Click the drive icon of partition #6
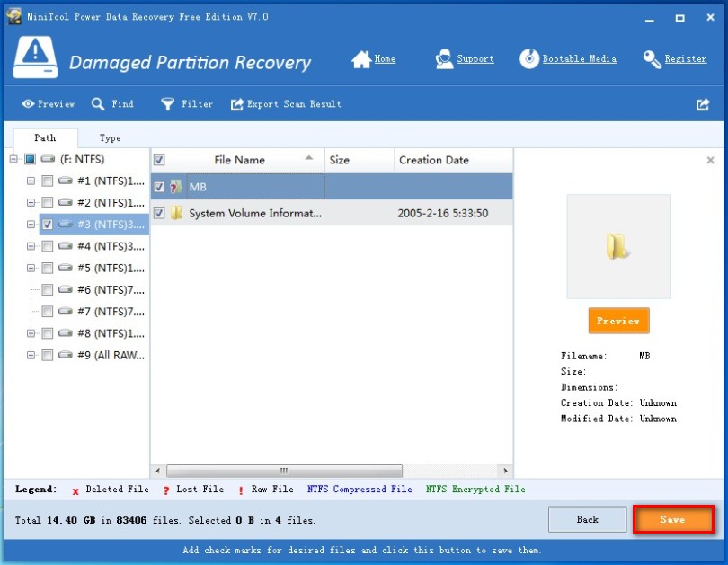728x565 pixels. point(66,289)
